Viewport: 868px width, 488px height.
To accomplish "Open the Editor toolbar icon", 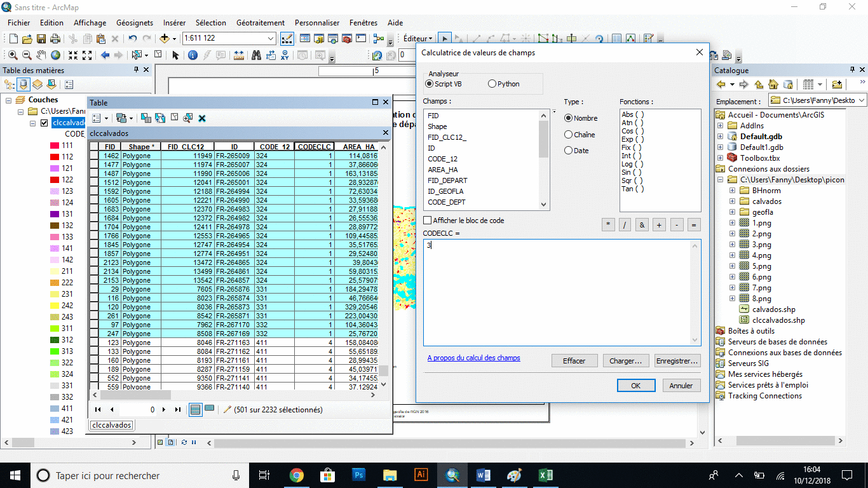I will click(286, 39).
